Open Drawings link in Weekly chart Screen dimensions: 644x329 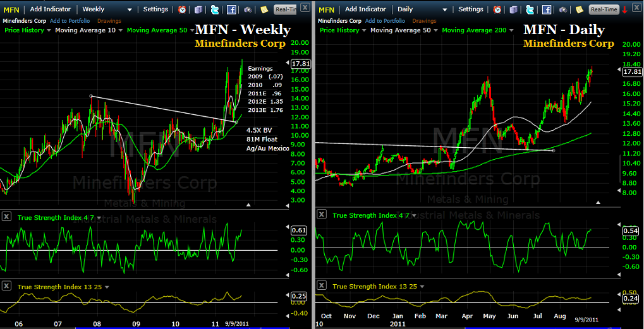coord(109,20)
